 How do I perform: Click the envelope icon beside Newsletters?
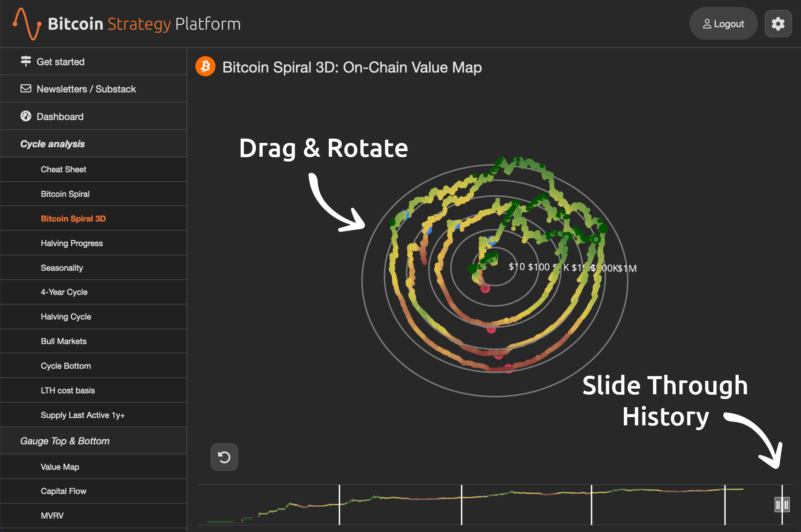[x=26, y=89]
